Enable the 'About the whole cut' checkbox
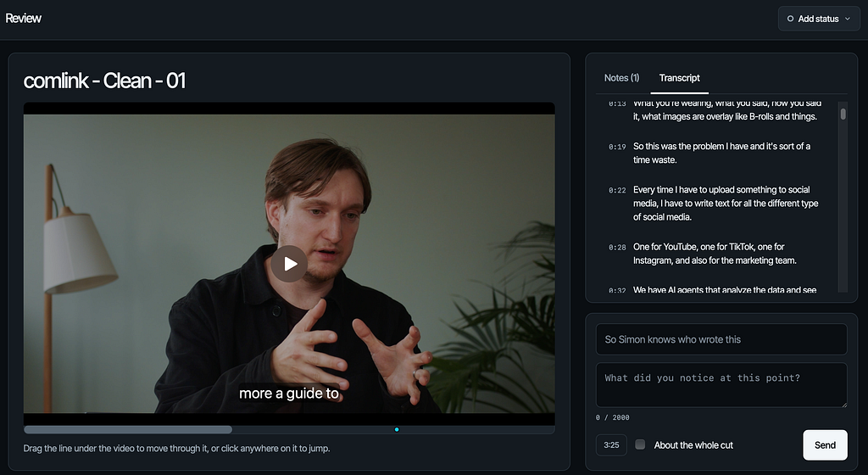Screen dimensions: 868x475 coord(640,444)
